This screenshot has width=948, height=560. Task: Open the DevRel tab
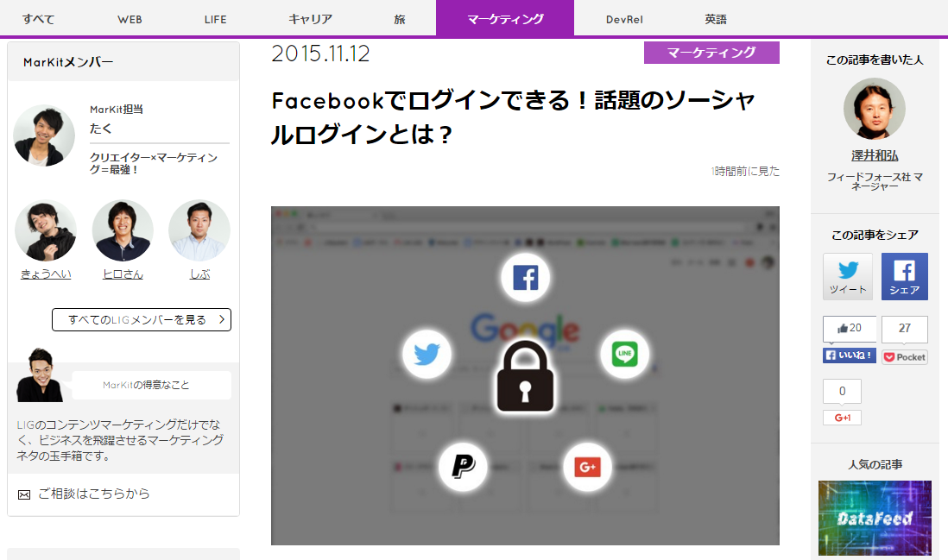(x=624, y=19)
